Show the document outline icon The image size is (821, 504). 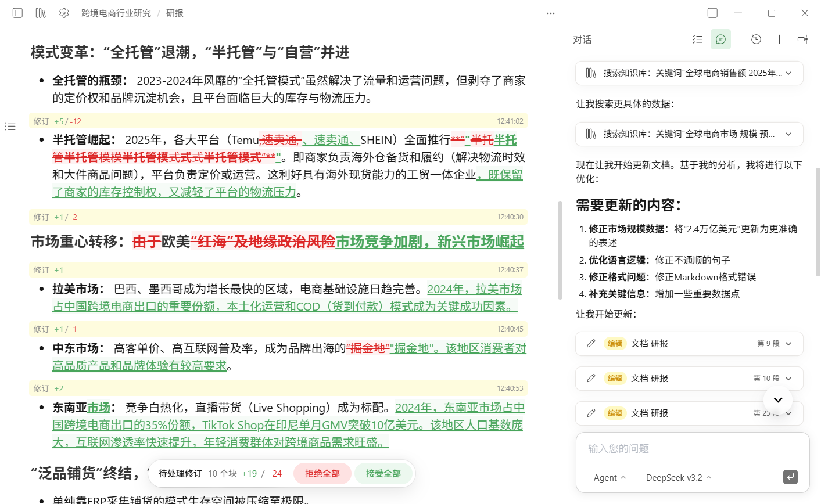tap(10, 126)
